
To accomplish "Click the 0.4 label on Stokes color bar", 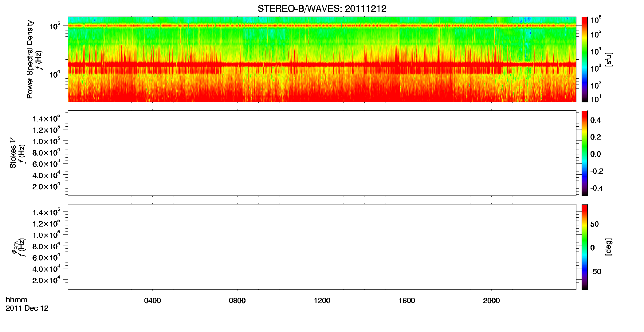I will [x=595, y=120].
